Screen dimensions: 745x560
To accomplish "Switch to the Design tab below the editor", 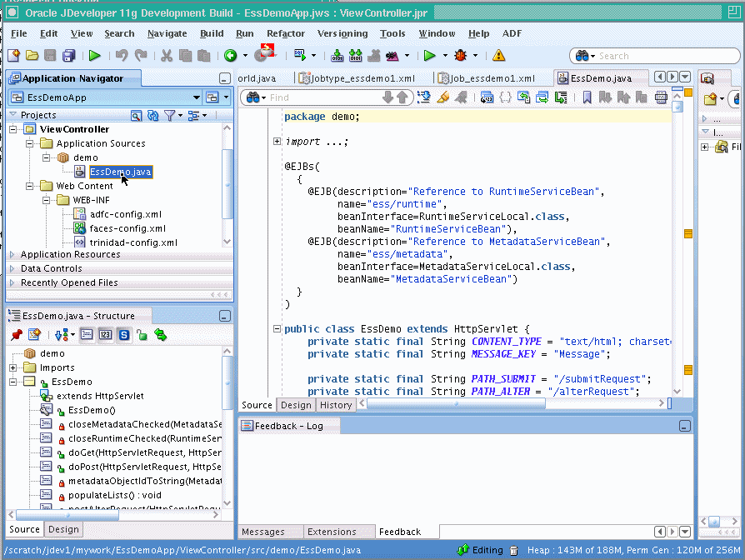I will (x=294, y=405).
